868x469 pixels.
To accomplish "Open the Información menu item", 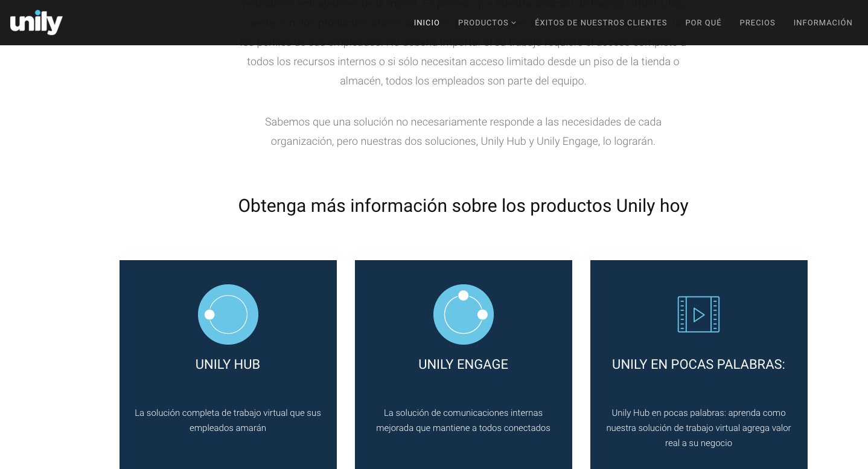I will 823,23.
